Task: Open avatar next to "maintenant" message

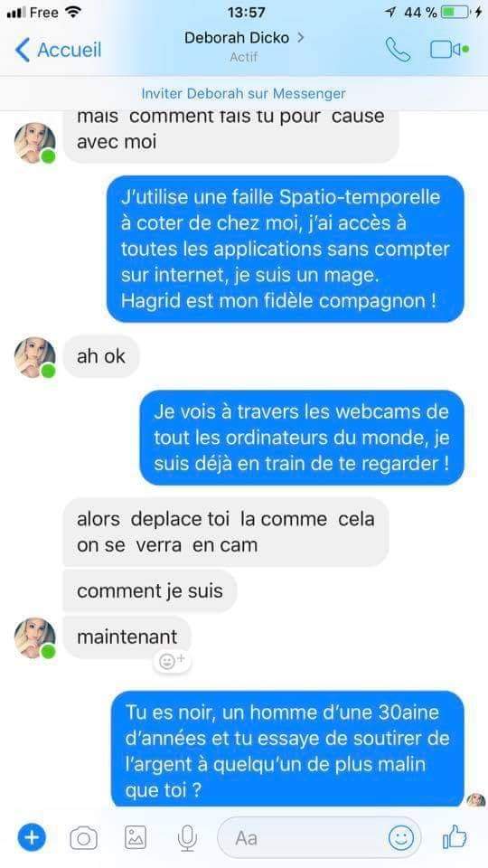Action: (x=35, y=637)
